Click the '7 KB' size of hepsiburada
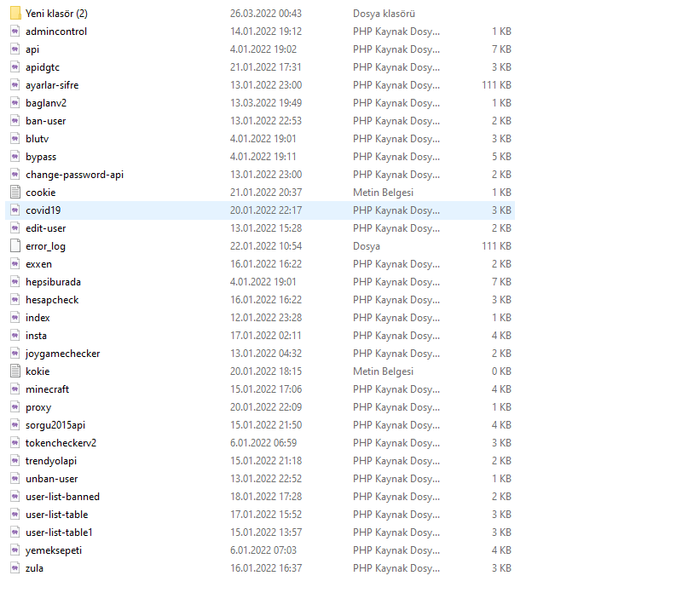This screenshot has height=616, width=688. pyautogui.click(x=501, y=282)
